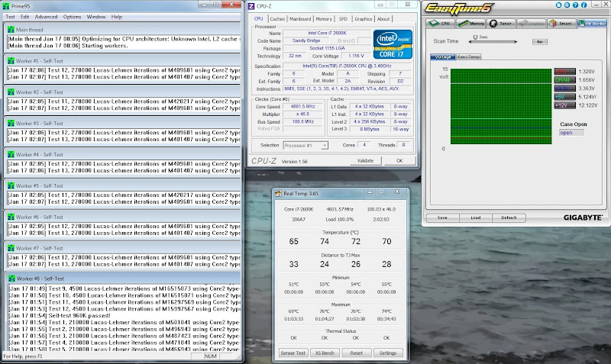Screen dimensions: 611x364
Task: Click the Core Speed 4601.5 MHz field
Action: click(x=302, y=106)
